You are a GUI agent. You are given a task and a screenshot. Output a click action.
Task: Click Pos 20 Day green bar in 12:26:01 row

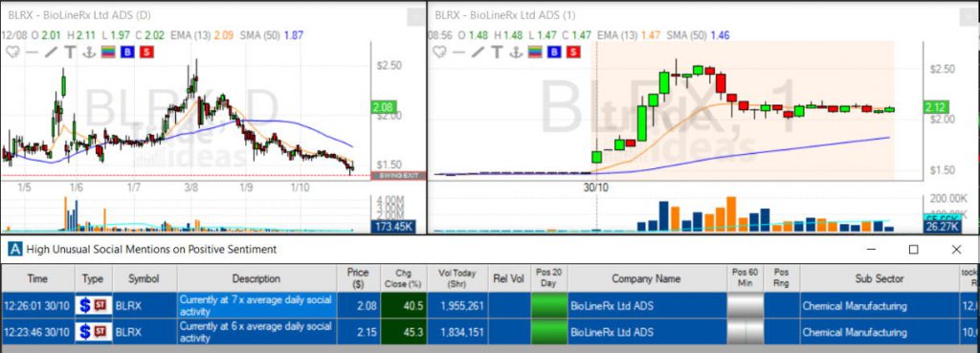click(x=548, y=305)
